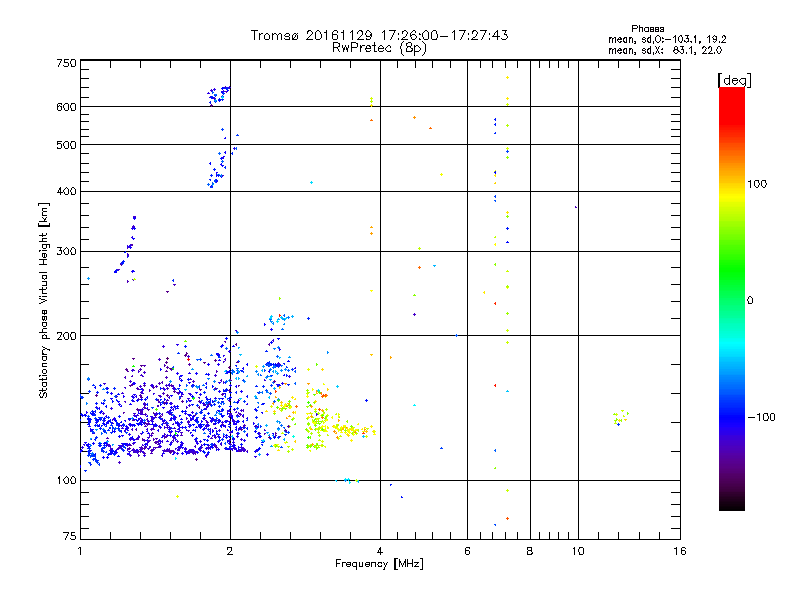Click the blue trace between 270 and 350 km
Viewport: 800px width, 600px height.
click(x=126, y=245)
